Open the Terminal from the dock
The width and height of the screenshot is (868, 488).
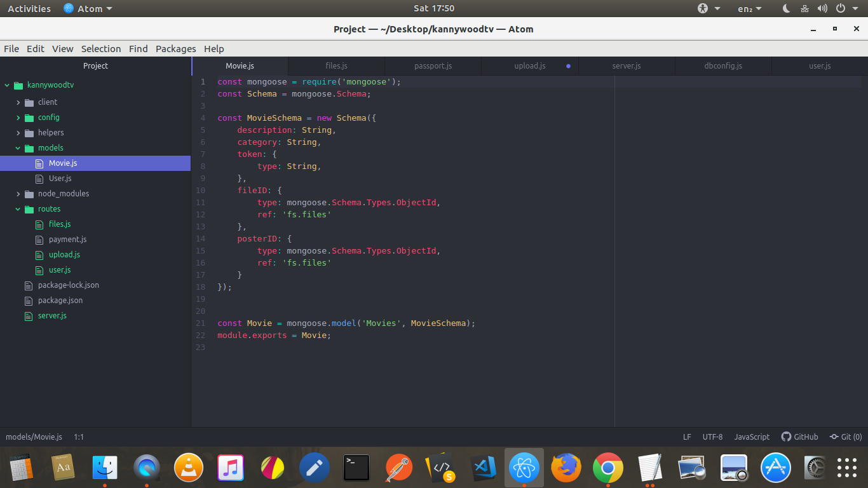click(356, 467)
